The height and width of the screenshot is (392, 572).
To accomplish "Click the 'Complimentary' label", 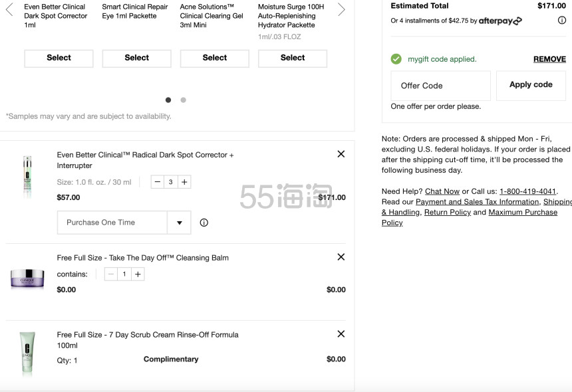I will 171,359.
